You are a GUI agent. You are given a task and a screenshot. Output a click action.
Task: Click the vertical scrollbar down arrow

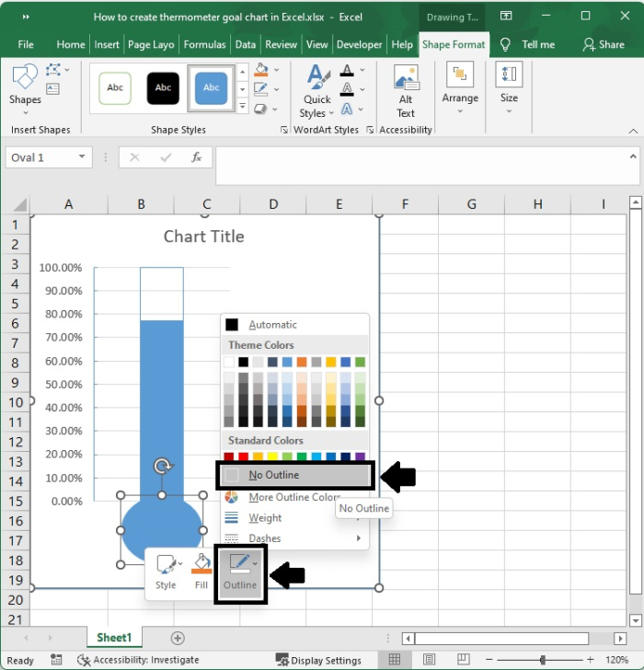[x=635, y=620]
